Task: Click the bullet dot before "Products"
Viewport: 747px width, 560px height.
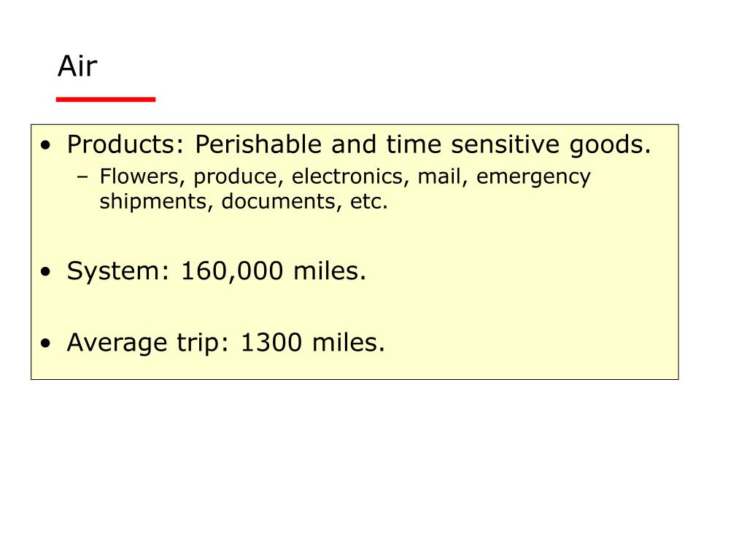Action: pos(46,145)
